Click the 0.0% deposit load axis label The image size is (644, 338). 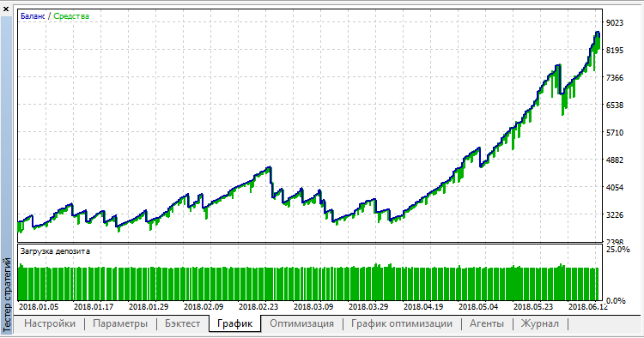tap(616, 300)
